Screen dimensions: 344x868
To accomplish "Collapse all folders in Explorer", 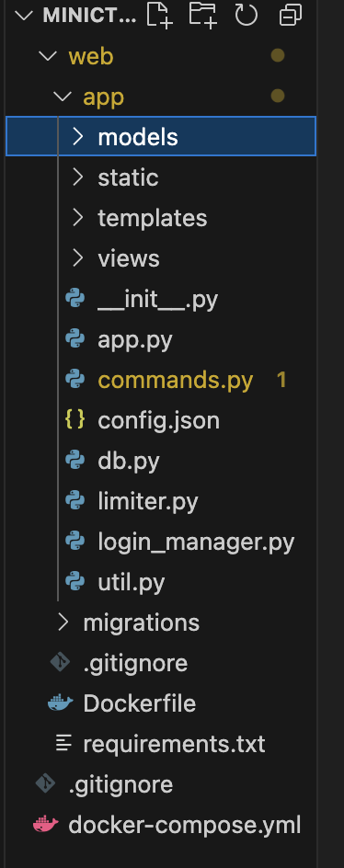I will pyautogui.click(x=290, y=15).
